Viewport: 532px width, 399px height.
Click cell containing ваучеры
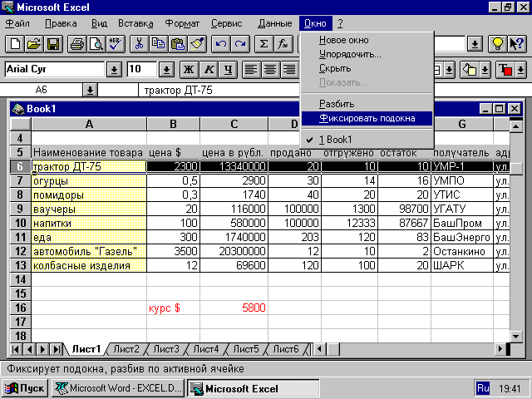click(89, 209)
